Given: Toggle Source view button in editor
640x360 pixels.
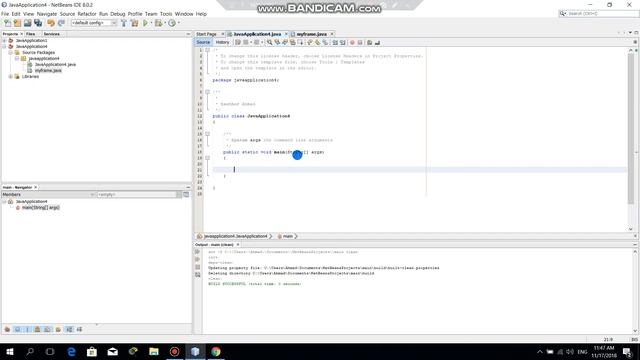Looking at the screenshot, I should (203, 42).
